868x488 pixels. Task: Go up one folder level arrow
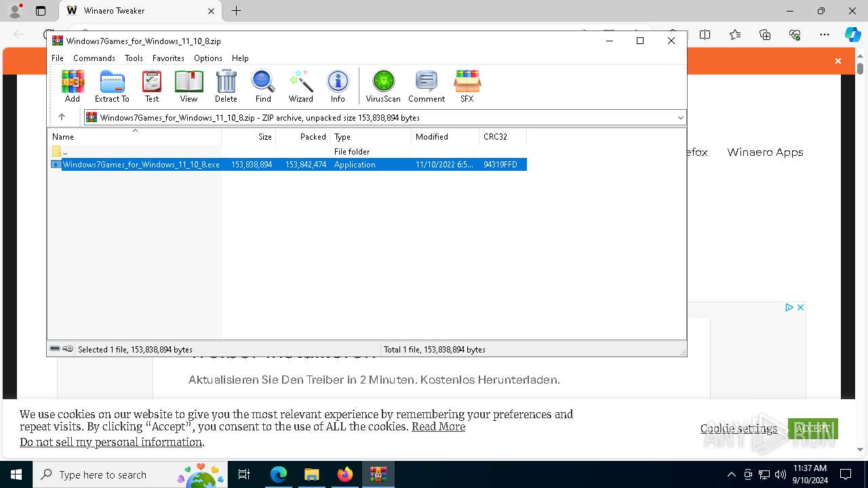pos(62,117)
